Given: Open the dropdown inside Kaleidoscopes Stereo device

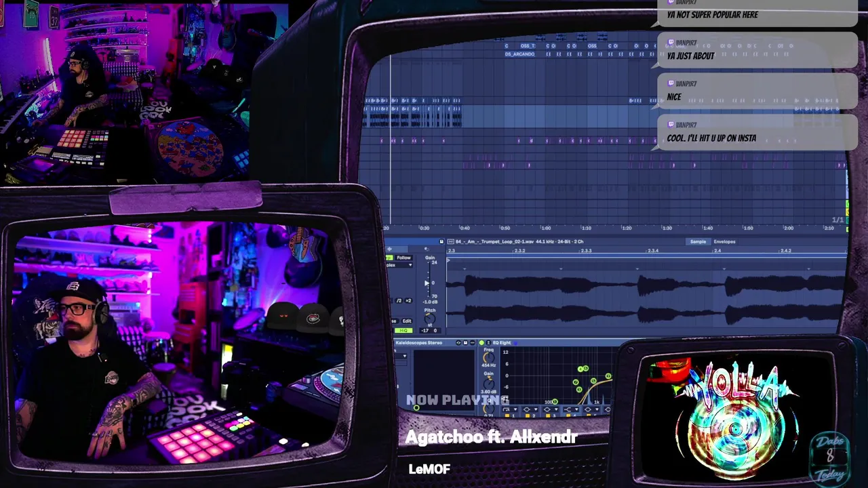Looking at the screenshot, I should click(x=401, y=356).
